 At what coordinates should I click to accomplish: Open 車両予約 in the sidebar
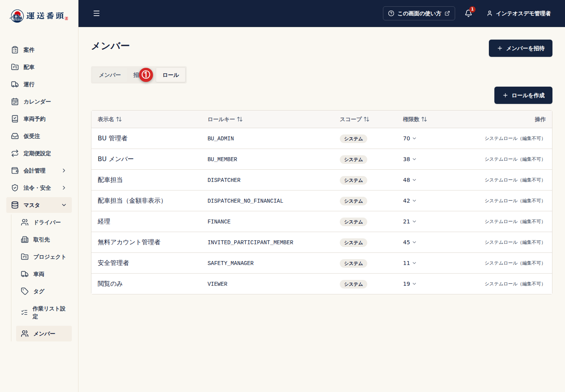click(39, 119)
